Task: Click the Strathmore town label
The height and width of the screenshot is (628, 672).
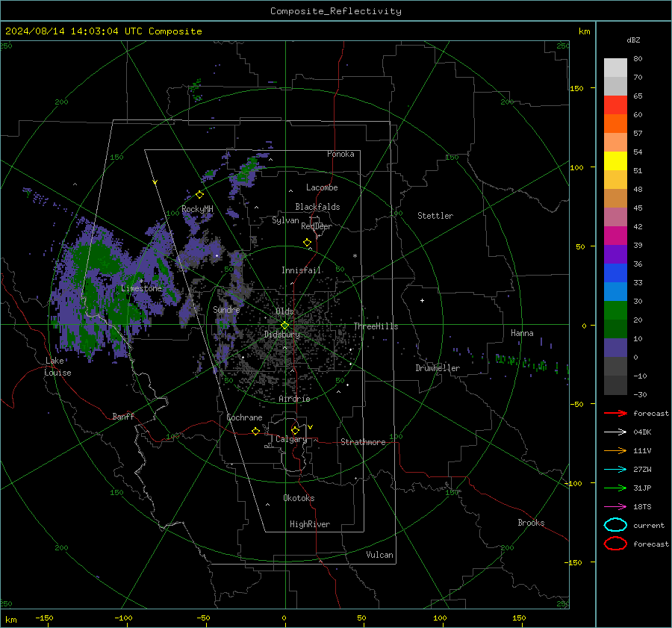Action: coord(363,442)
